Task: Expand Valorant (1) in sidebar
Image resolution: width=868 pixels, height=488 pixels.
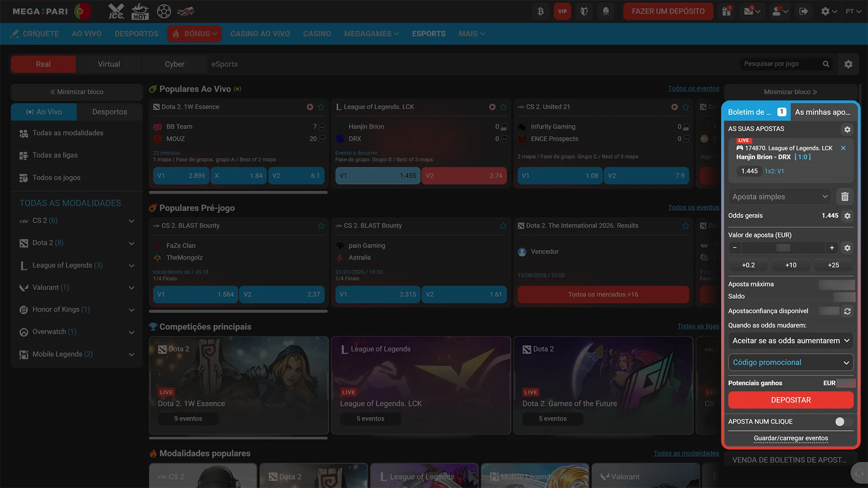Action: [132, 288]
